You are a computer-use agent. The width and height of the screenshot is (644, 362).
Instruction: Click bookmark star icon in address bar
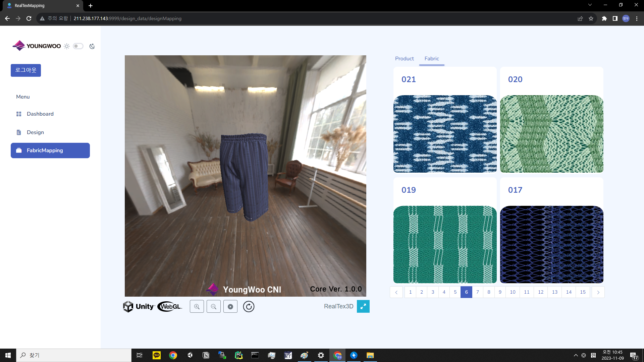591,18
